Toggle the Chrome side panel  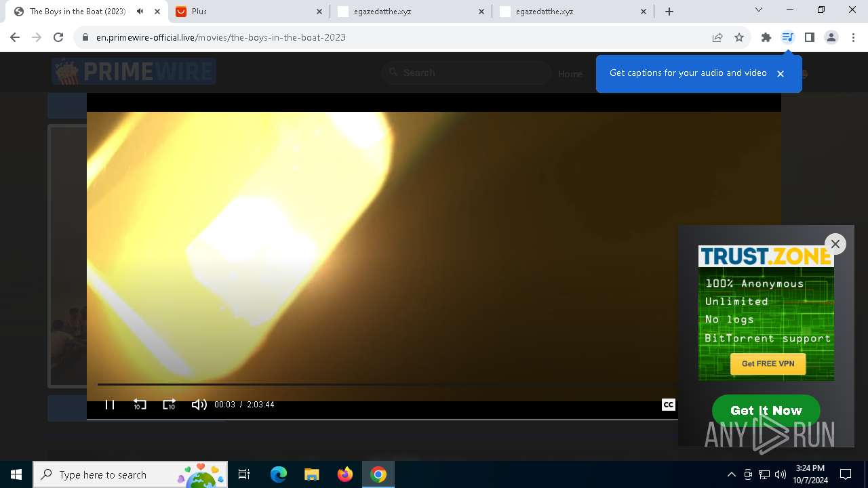(x=809, y=37)
